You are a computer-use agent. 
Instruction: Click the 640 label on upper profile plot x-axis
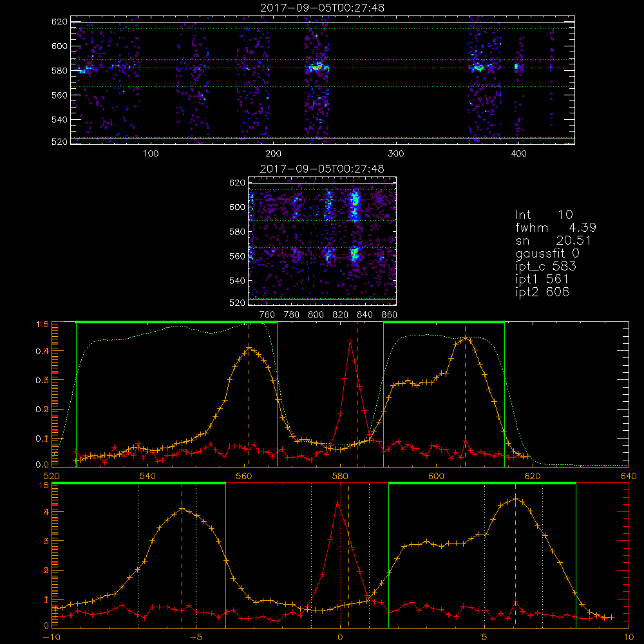pos(629,477)
